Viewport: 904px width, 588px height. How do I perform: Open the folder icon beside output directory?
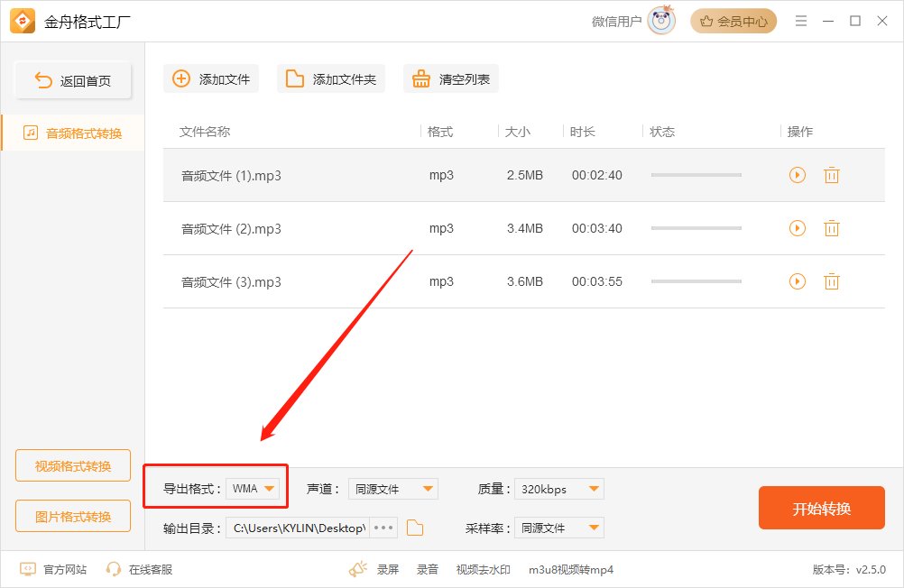(414, 528)
